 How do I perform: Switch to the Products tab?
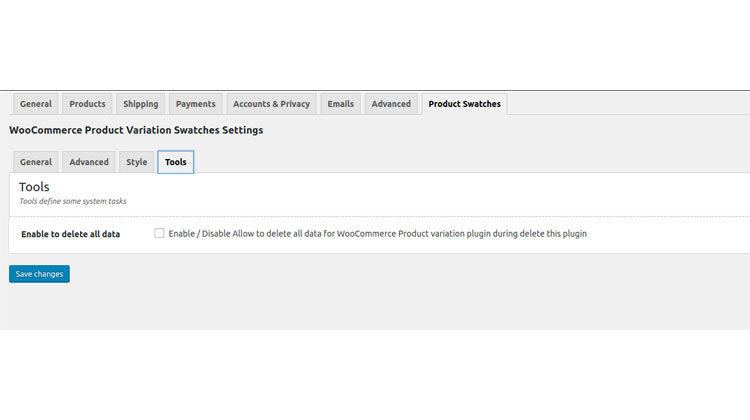click(x=87, y=104)
